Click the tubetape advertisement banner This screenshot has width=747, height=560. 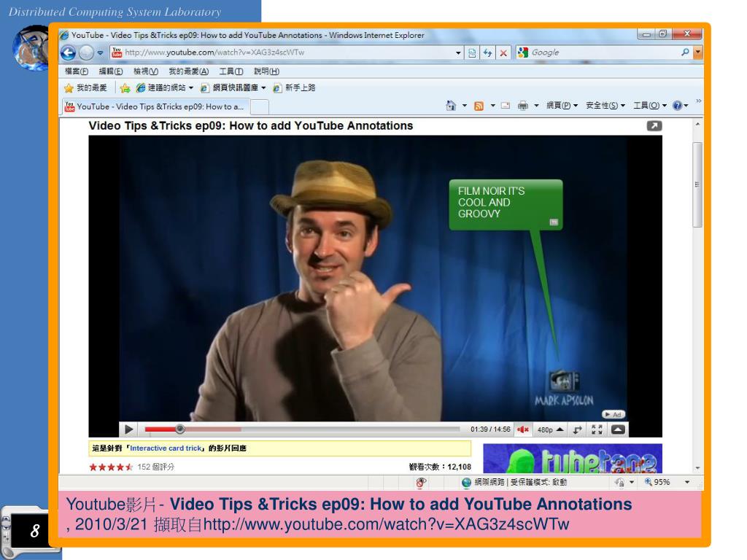tap(572, 459)
